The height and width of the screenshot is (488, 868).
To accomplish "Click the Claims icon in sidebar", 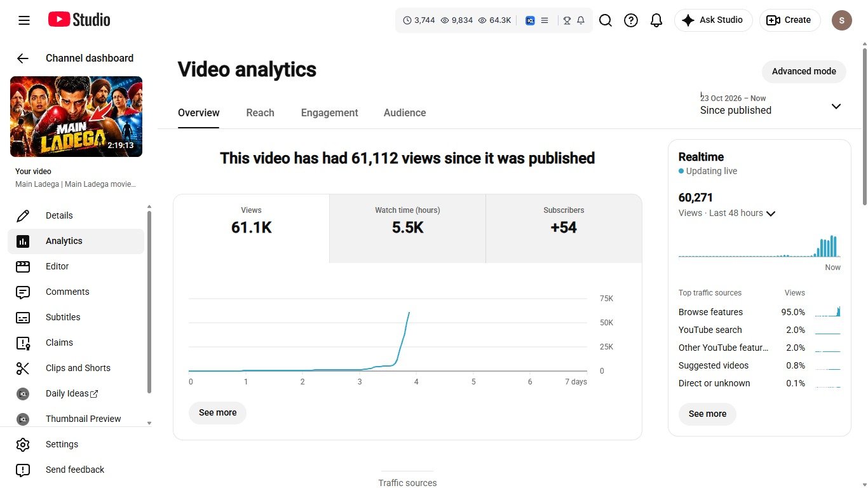I will 23,342.
